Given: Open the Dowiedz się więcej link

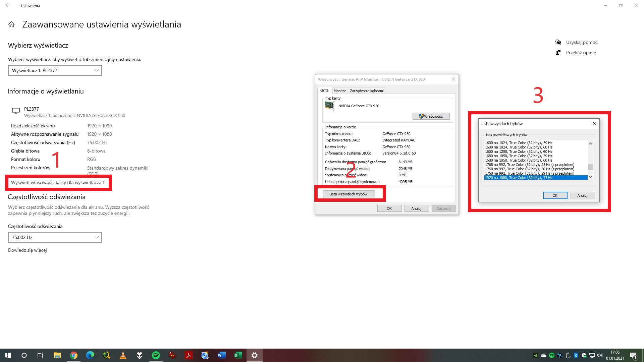Looking at the screenshot, I should click(28, 250).
